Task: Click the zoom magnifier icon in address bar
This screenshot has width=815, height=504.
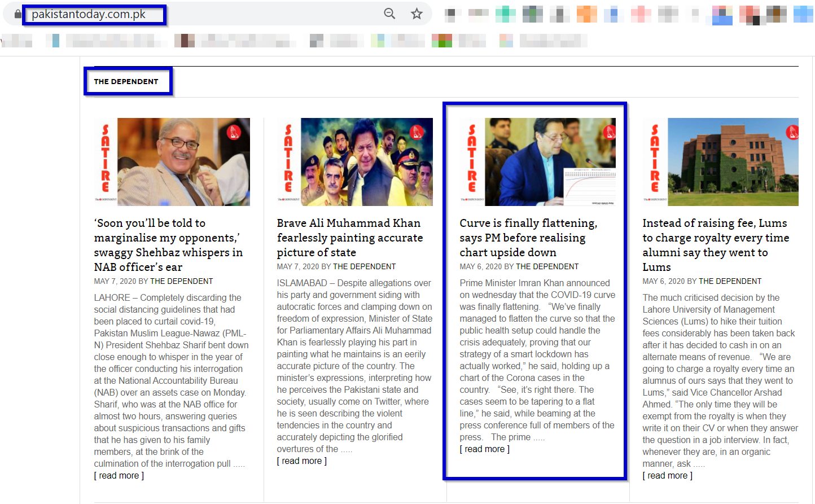Action: coord(389,14)
